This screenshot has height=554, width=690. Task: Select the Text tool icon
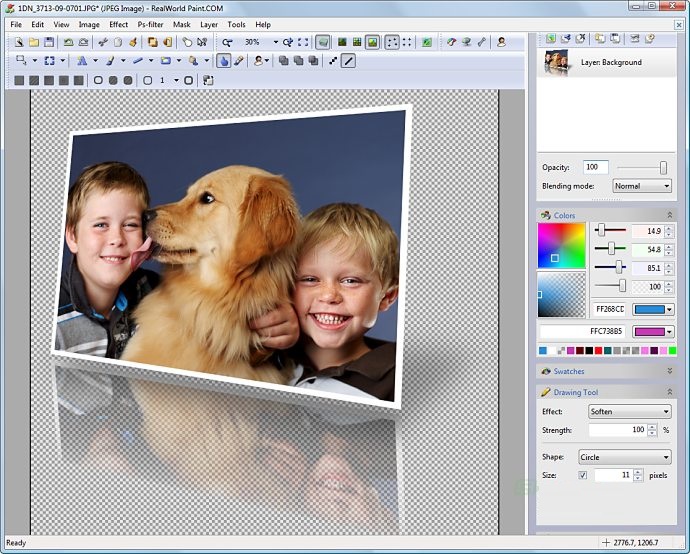coord(83,61)
